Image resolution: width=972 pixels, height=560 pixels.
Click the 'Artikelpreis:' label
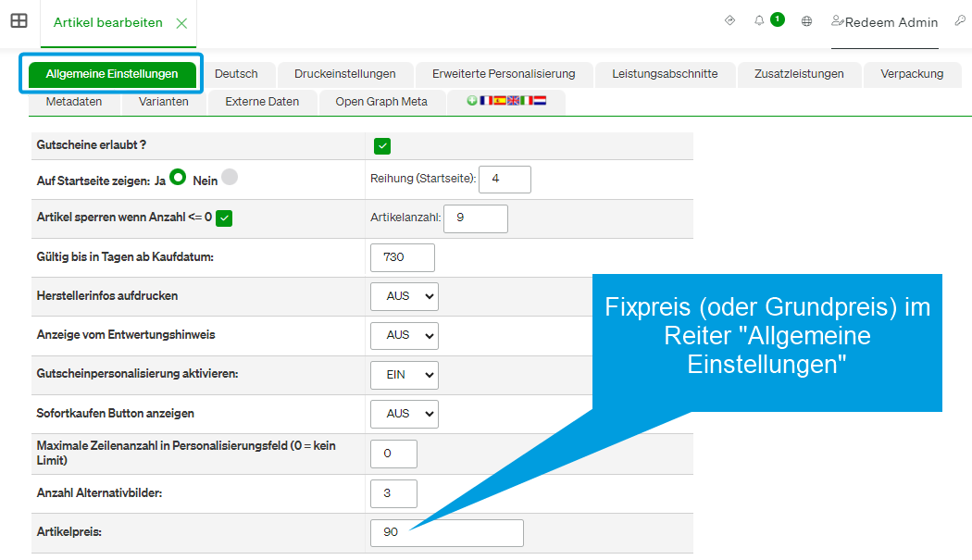tap(69, 532)
